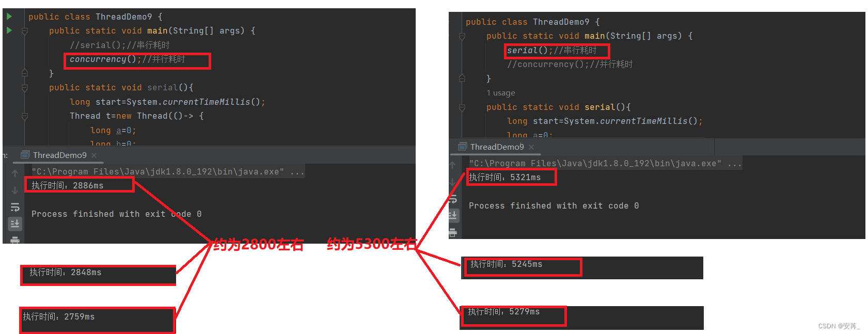
Task: Left console: toggle soft-wrap
Action: [15, 207]
